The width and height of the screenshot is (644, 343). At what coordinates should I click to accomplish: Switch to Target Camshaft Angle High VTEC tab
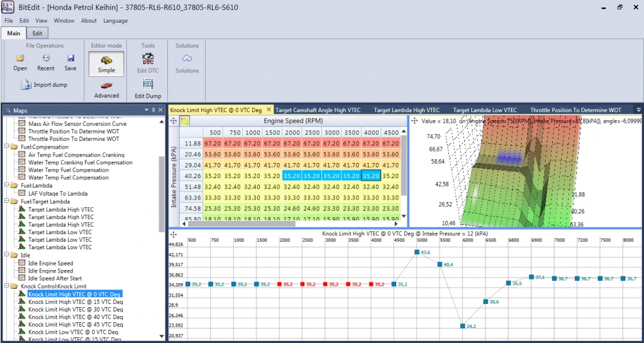point(318,110)
